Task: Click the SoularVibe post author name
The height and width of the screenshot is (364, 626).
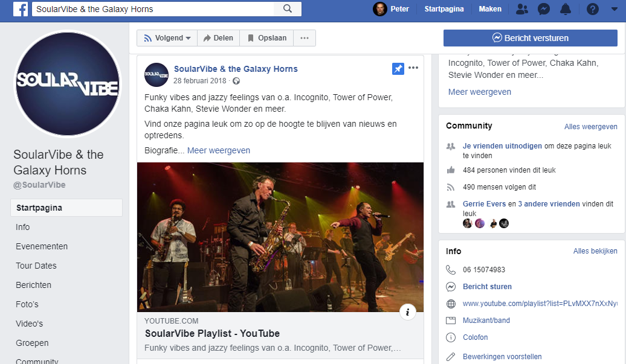Action: (x=236, y=69)
